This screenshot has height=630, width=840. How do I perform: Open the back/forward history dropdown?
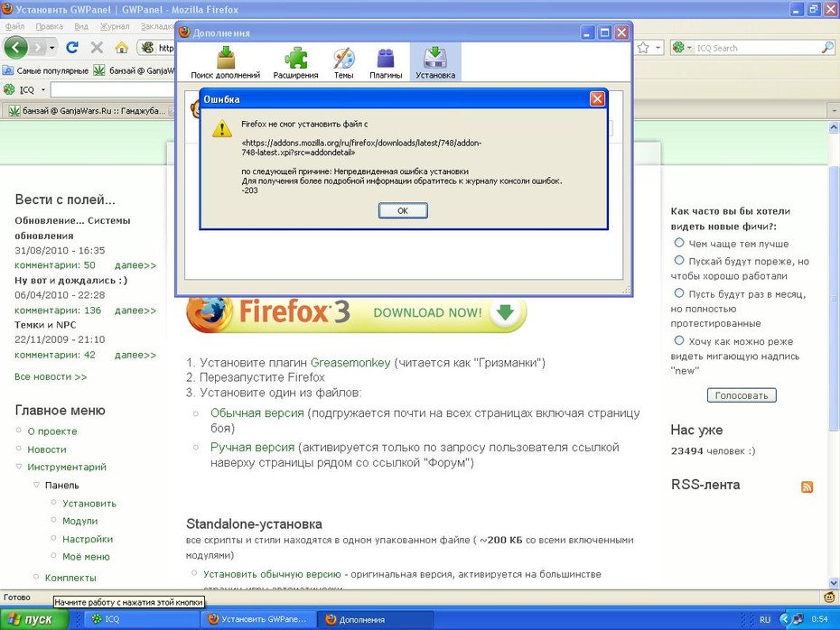[x=52, y=48]
